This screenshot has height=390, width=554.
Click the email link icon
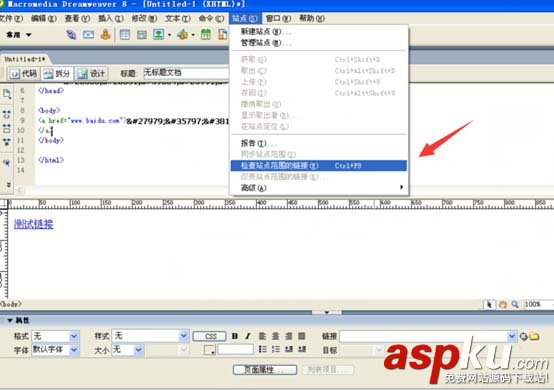(x=88, y=35)
